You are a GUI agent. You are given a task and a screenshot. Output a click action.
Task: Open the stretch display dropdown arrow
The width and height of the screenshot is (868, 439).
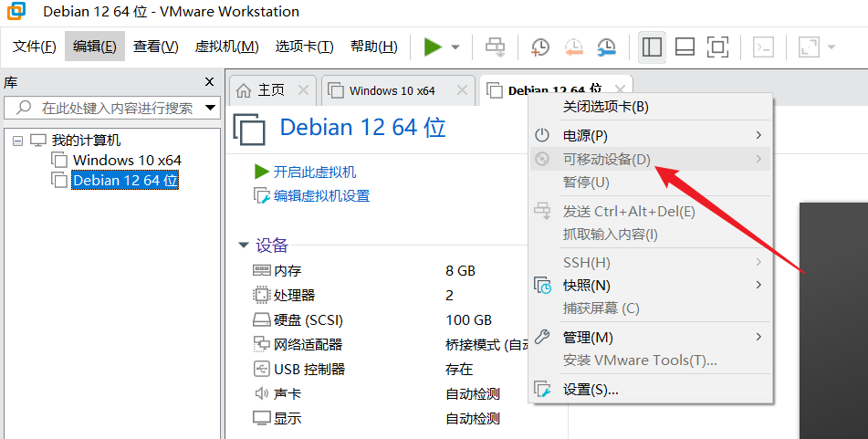(x=831, y=47)
